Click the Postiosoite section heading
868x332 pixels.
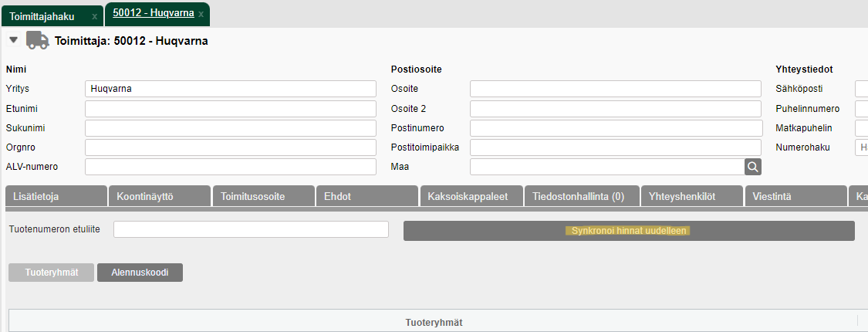point(417,69)
